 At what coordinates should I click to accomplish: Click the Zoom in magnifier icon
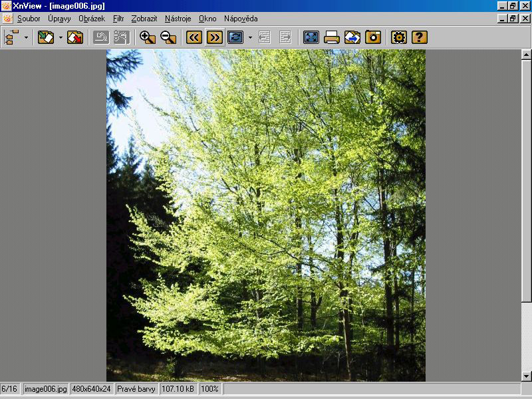(147, 37)
